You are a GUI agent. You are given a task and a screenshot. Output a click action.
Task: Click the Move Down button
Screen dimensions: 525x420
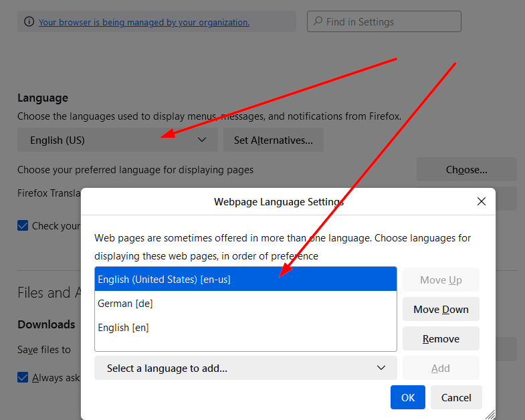point(441,309)
